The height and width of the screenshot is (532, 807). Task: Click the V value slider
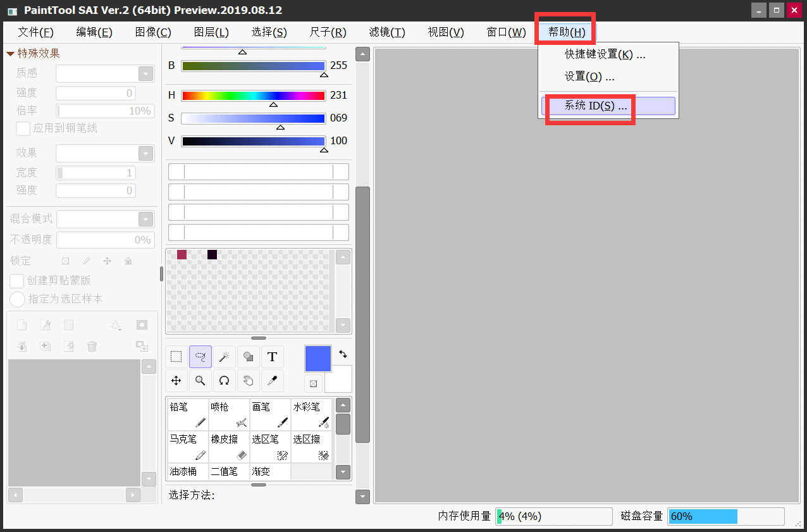[253, 141]
